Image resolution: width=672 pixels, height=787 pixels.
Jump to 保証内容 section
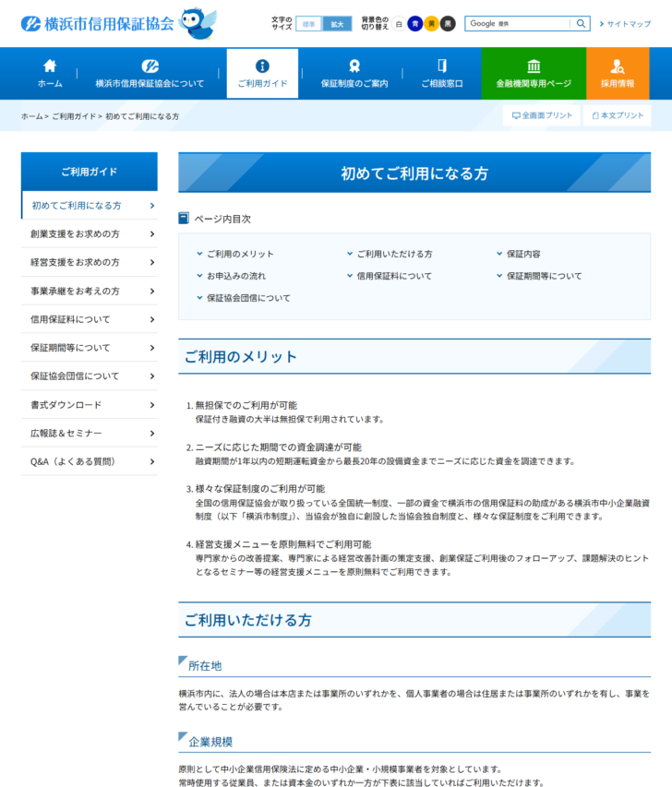519,254
